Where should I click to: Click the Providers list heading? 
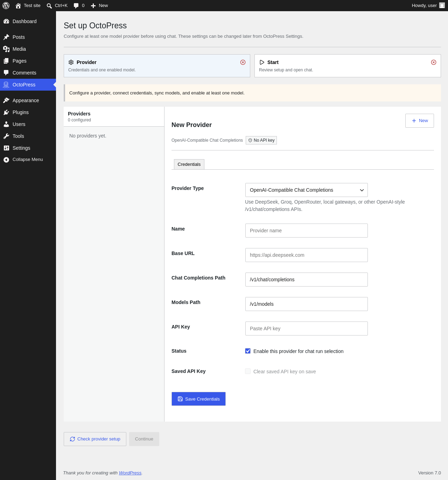click(x=79, y=114)
